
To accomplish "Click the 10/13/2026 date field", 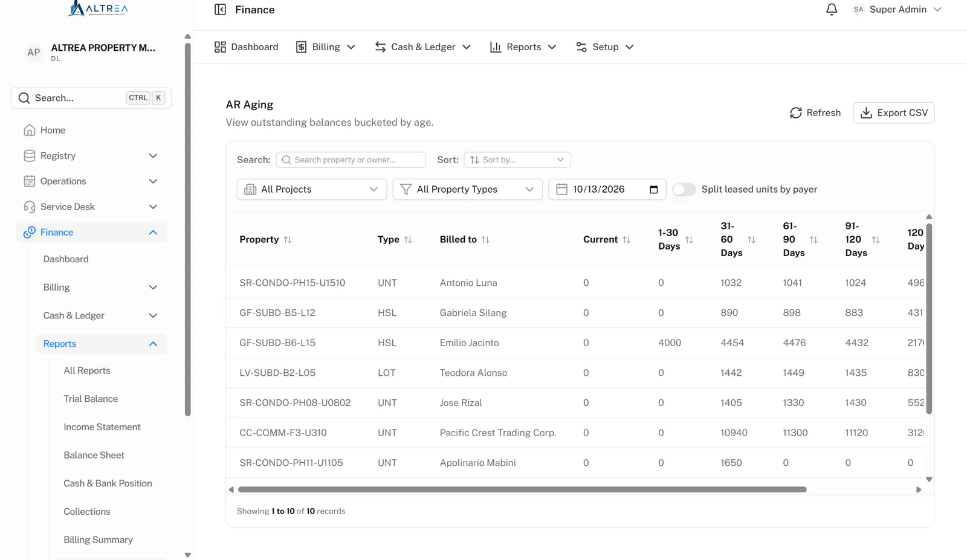I will (607, 190).
